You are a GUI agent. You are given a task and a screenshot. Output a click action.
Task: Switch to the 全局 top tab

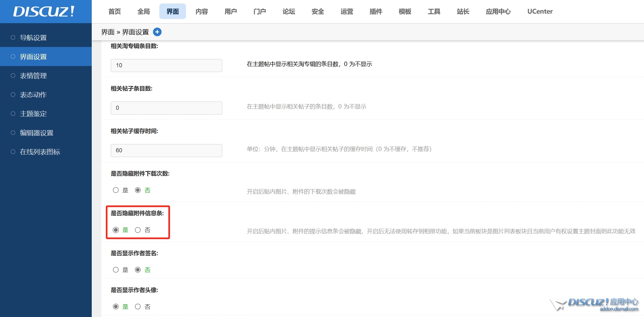143,12
